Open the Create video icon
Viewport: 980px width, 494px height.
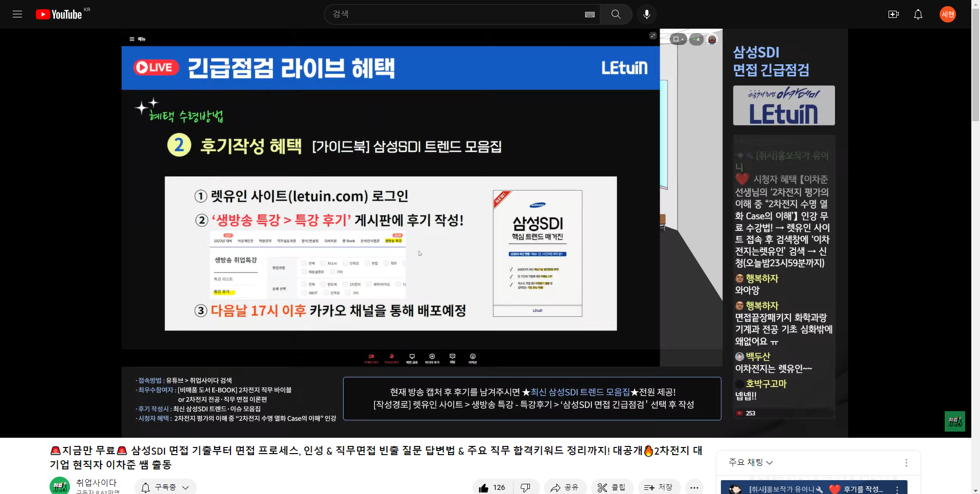pos(893,14)
